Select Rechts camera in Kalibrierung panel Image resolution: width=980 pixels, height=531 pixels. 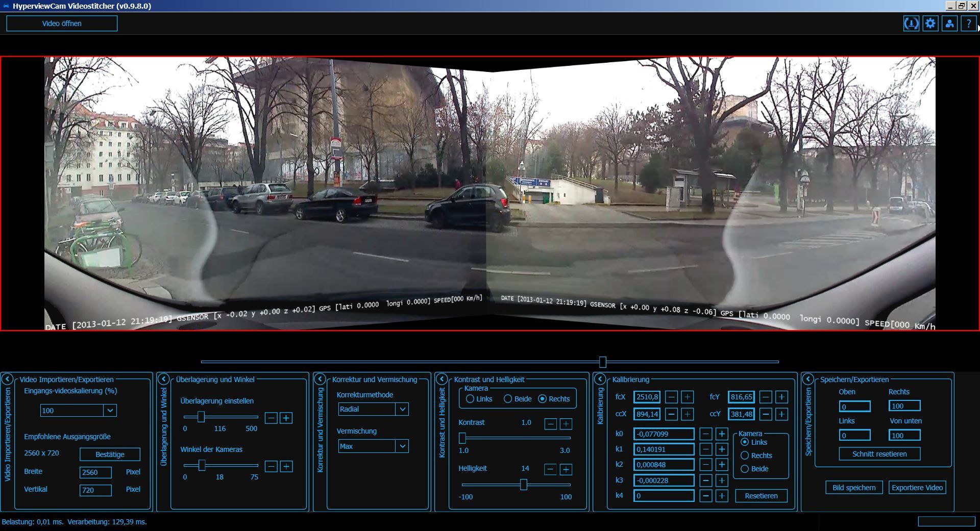756,456
